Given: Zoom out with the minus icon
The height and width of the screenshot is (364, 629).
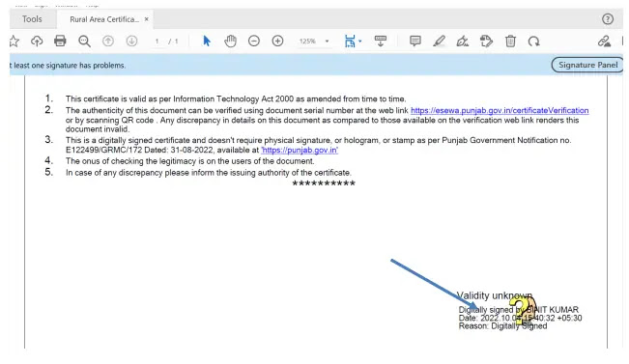Looking at the screenshot, I should pos(254,41).
